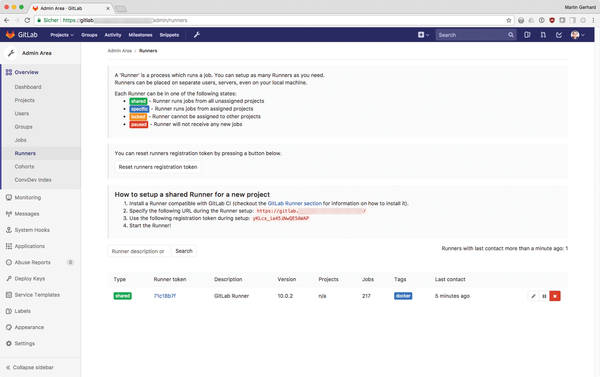Screen dimensions: 600x377
Task: Reload the page with the refresh icon
Action: click(27, 20)
